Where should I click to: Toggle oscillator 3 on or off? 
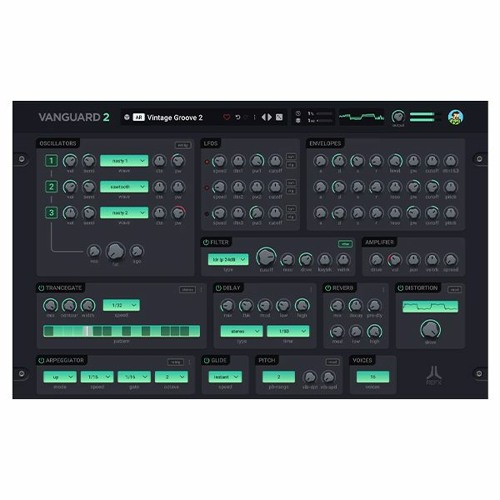click(51, 213)
